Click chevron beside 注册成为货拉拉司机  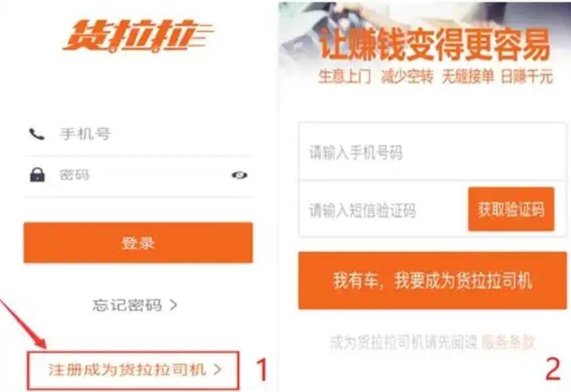pyautogui.click(x=217, y=370)
